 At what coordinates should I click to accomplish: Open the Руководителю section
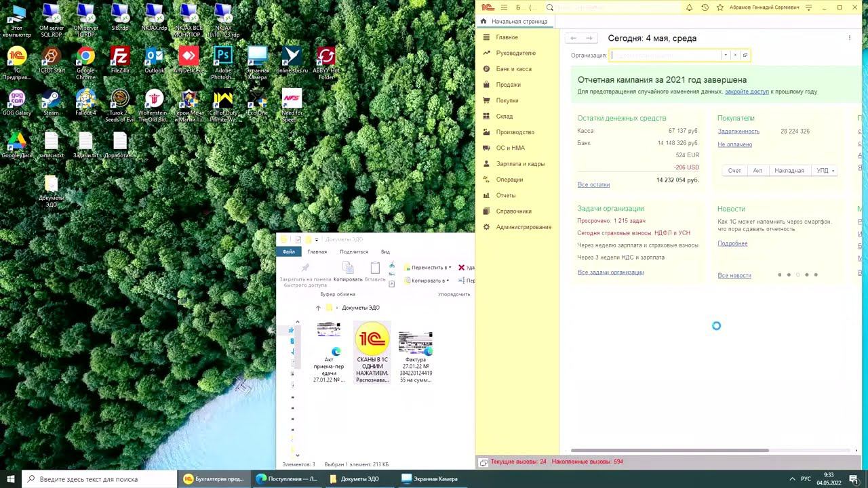516,53
